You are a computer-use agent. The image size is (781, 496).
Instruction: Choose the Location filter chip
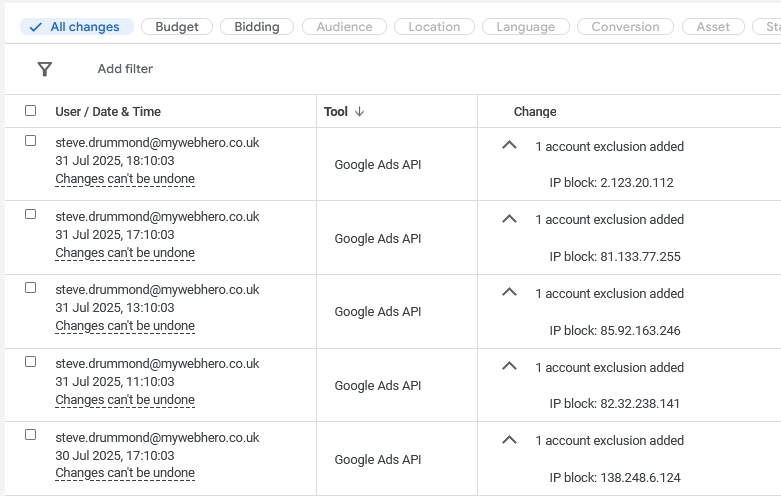pos(434,27)
